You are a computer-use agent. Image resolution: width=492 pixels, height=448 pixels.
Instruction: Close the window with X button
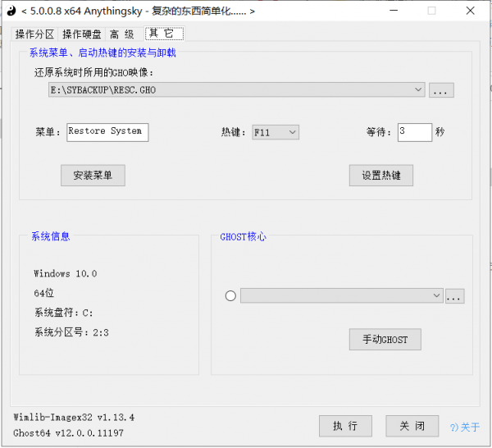470,11
